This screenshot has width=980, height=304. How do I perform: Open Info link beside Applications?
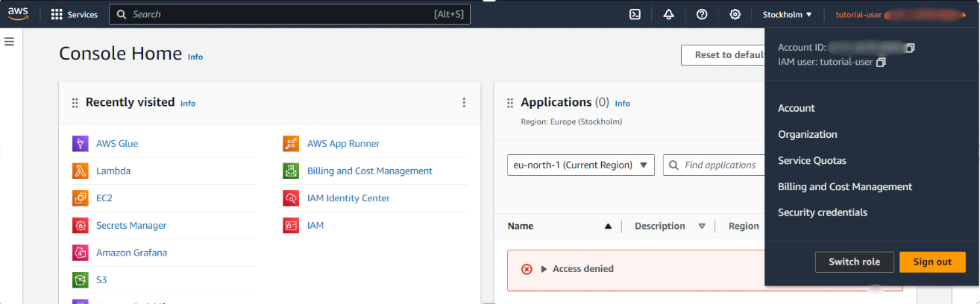tap(622, 104)
